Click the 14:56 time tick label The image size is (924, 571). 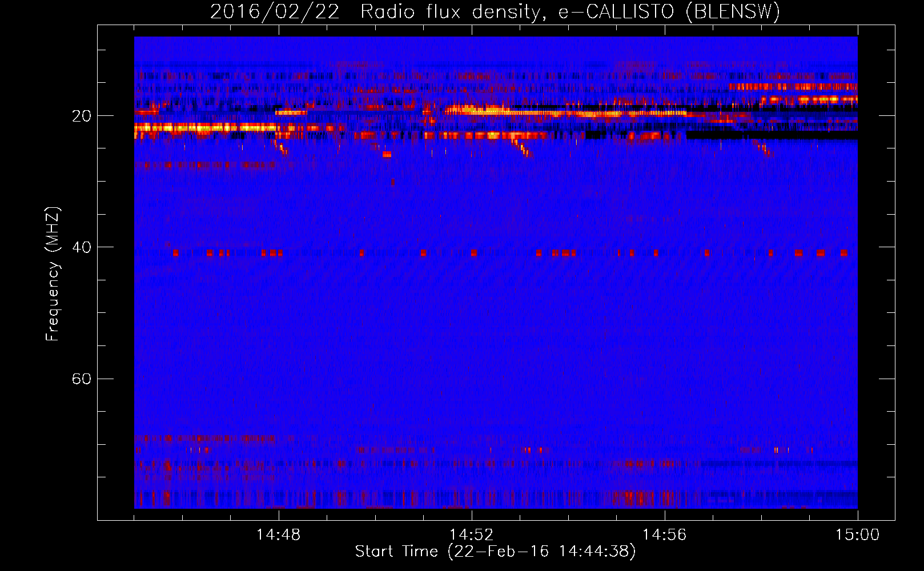pyautogui.click(x=665, y=535)
